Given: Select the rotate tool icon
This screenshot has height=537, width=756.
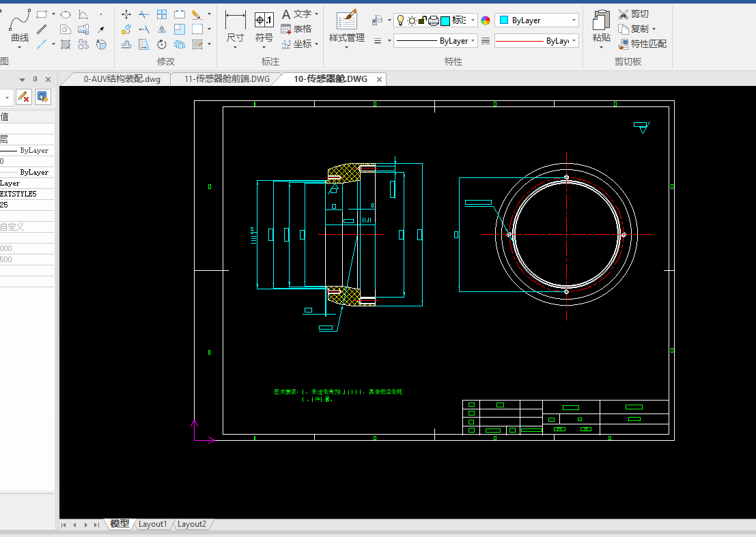Looking at the screenshot, I should coord(162,44).
